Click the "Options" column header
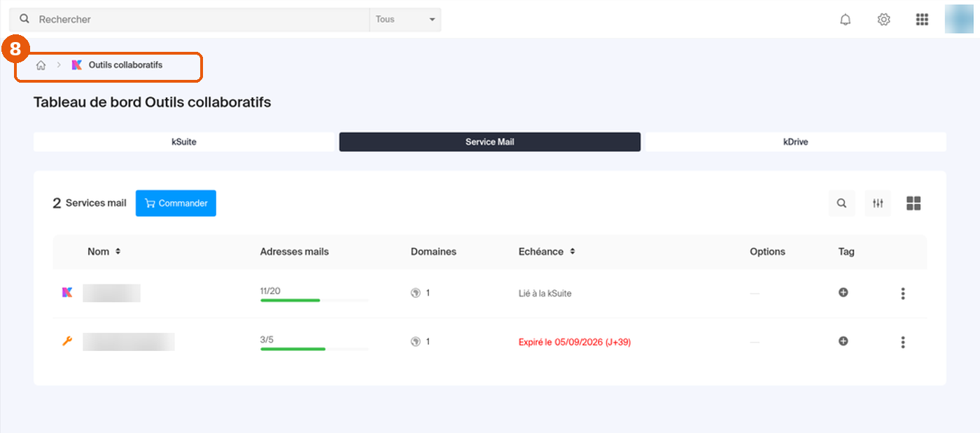The image size is (980, 433). pos(768,252)
